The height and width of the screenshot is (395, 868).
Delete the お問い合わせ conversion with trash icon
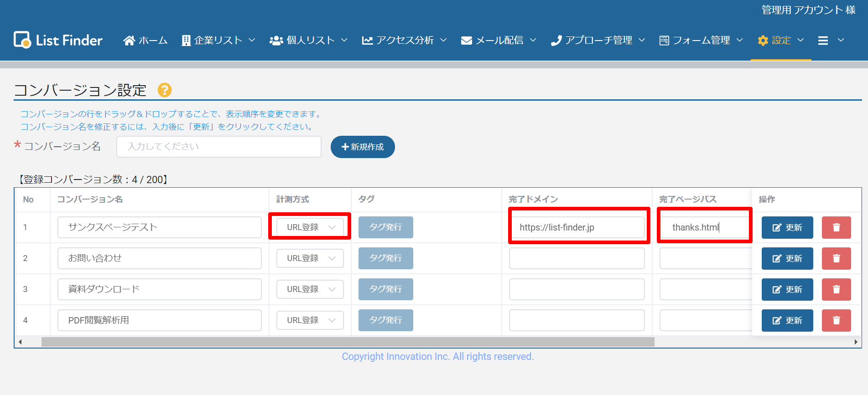(x=836, y=258)
